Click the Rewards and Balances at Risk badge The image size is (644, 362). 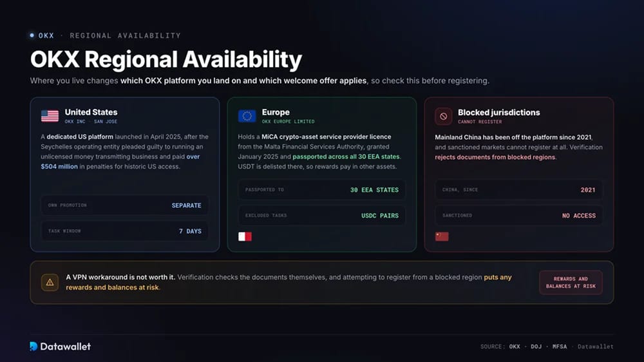click(x=571, y=282)
